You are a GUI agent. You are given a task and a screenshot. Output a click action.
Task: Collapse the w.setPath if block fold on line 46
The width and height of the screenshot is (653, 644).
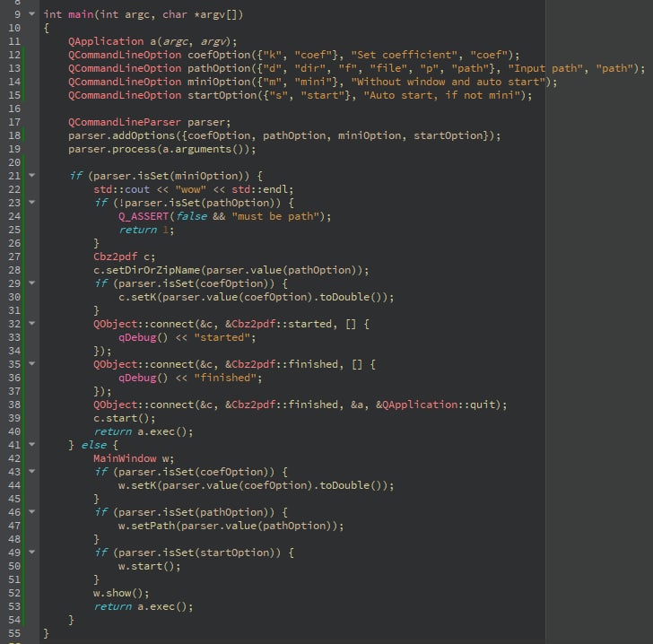pos(31,511)
